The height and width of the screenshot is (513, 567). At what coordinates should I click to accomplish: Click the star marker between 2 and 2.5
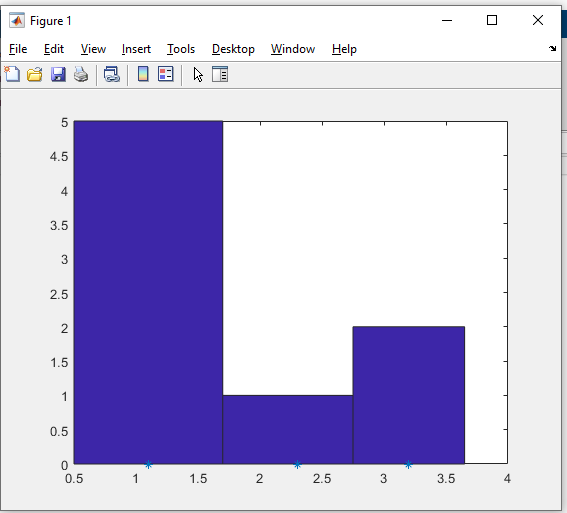tap(297, 465)
